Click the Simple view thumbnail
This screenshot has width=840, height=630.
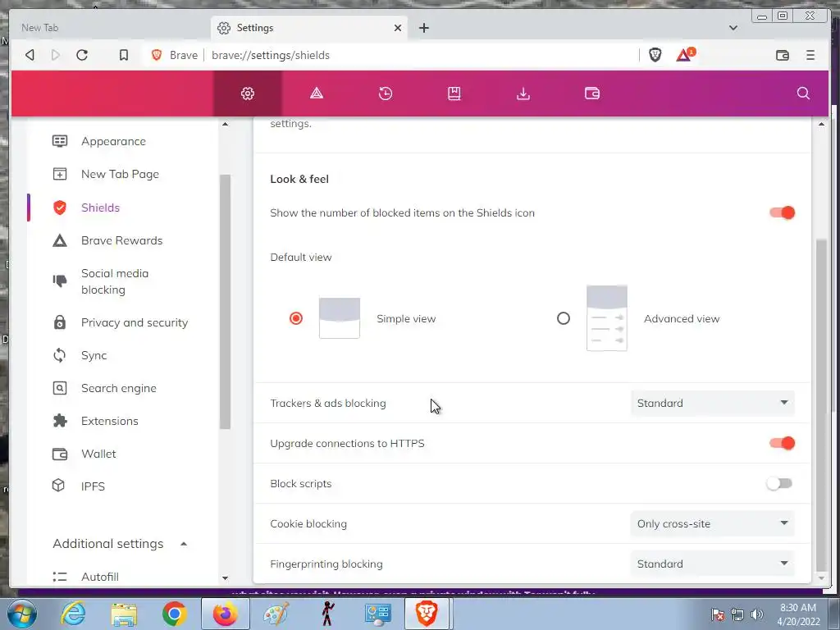(339, 318)
